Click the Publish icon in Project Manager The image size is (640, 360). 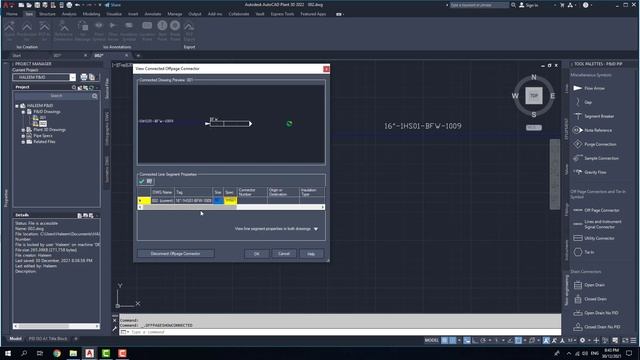click(x=92, y=77)
